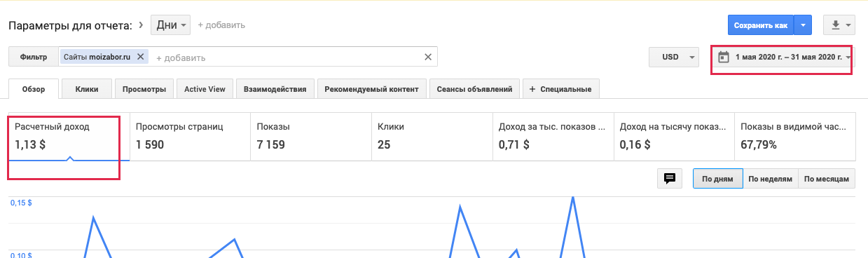Open the 1 мая – 31 мая date range picker
Image resolution: width=868 pixels, height=258 pixels.
(x=782, y=57)
